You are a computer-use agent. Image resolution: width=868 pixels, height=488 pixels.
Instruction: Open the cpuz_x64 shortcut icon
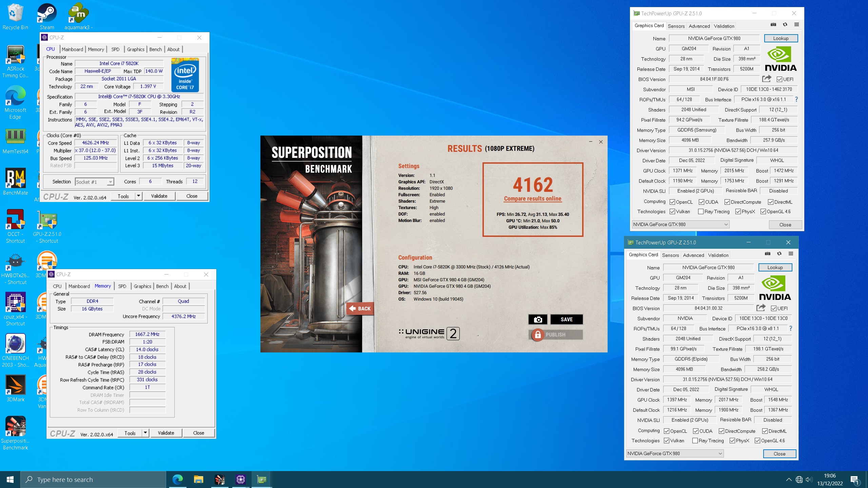point(15,309)
